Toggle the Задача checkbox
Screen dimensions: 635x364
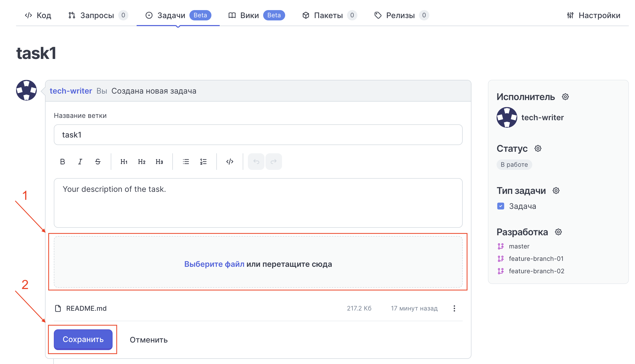click(x=501, y=206)
